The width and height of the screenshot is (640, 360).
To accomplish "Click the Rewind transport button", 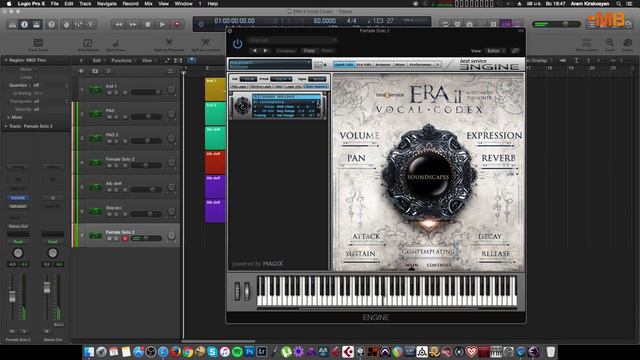I will (x=119, y=24).
